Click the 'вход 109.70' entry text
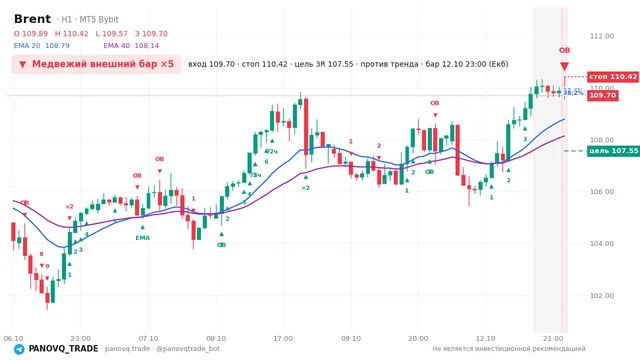Image resolution: width=640 pixels, height=360 pixels. pos(211,64)
